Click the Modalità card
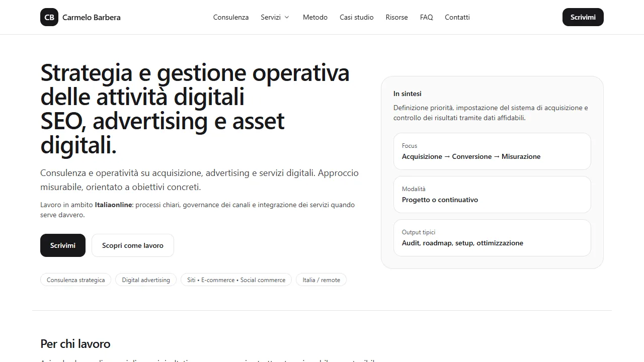The width and height of the screenshot is (644, 362). point(492,195)
